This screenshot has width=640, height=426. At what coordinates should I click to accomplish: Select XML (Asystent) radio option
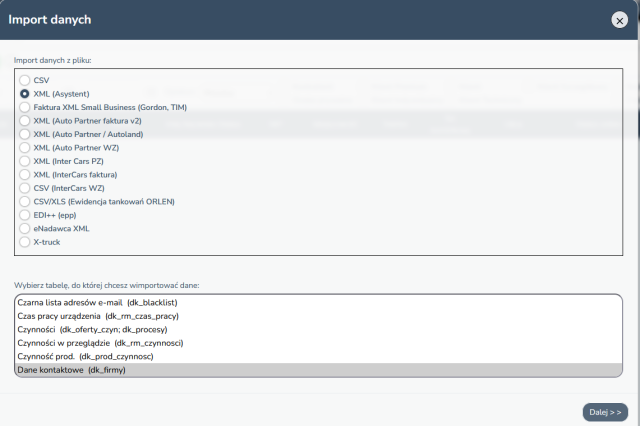coord(24,94)
